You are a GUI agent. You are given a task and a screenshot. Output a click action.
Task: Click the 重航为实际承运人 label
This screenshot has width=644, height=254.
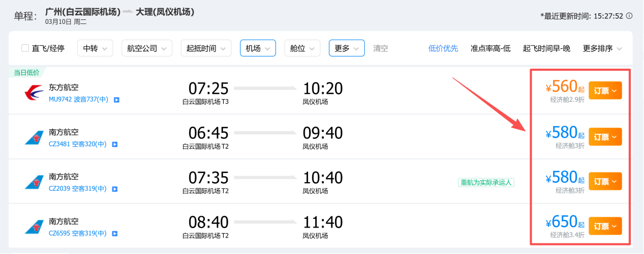[x=486, y=182]
